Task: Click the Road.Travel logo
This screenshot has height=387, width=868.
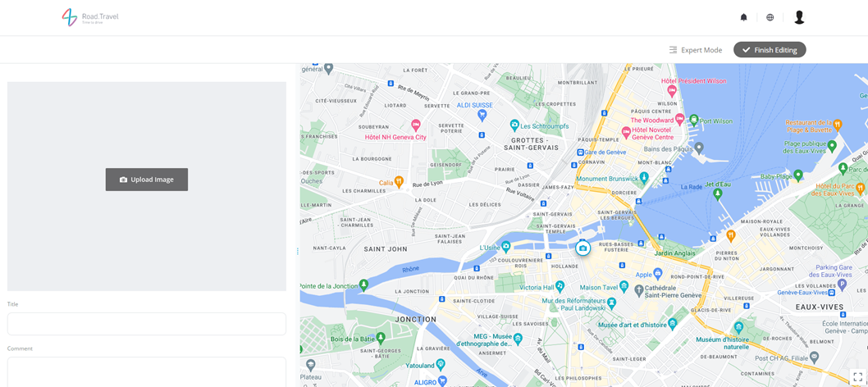Action: 90,17
